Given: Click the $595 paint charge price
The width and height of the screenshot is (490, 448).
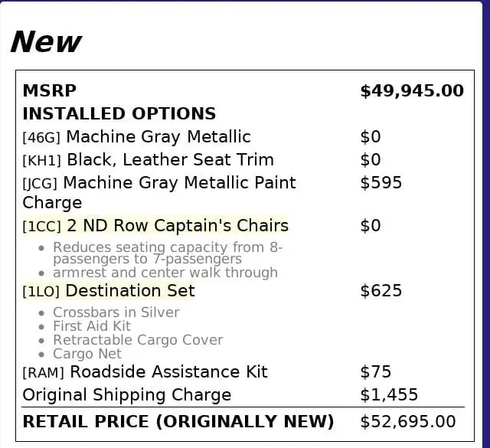Looking at the screenshot, I should point(381,183).
